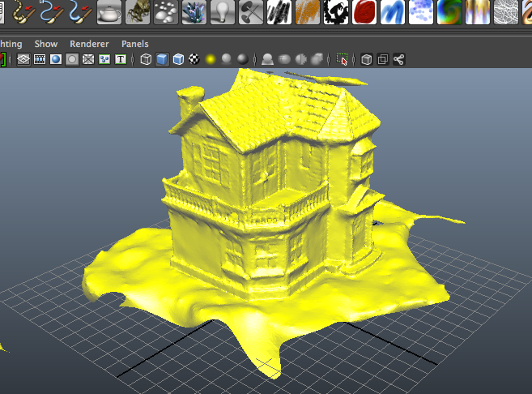532x394 pixels.
Task: Toggle the resolution gate blue sphere icon
Action: coord(56,59)
